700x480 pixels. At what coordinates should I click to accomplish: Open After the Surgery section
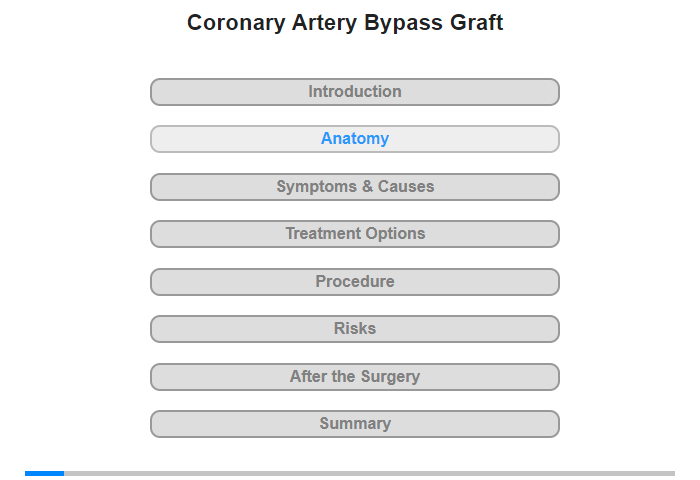355,377
